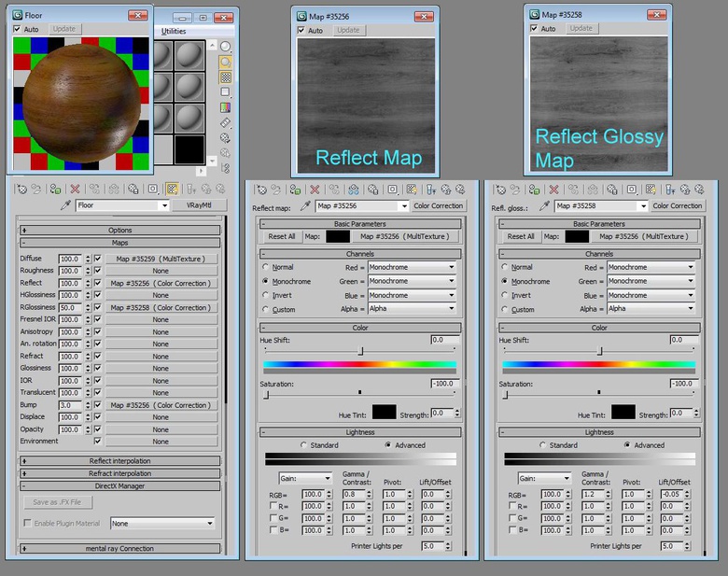The image size is (728, 576).
Task: Toggle checkered Background icon in side toolbar
Action: pyautogui.click(x=225, y=77)
